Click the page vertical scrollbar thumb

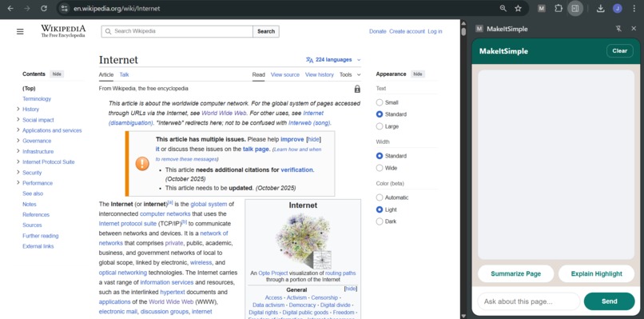coord(463,32)
